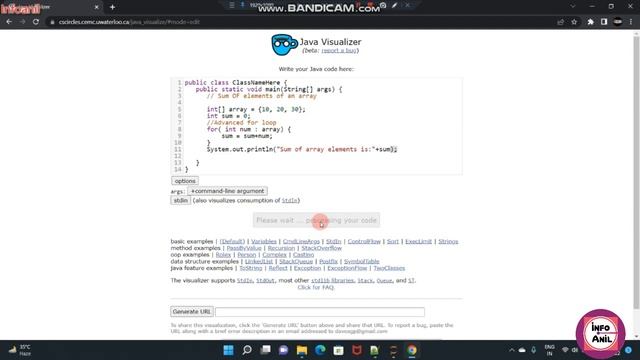This screenshot has height=360, width=640.
Task: Open the tab search chevron in title bar
Action: (573, 7)
